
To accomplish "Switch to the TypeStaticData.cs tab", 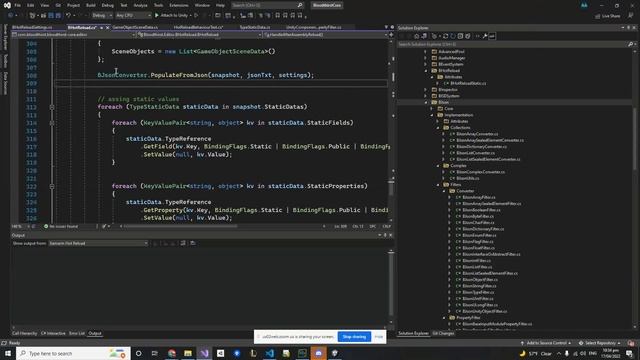I will point(255,27).
